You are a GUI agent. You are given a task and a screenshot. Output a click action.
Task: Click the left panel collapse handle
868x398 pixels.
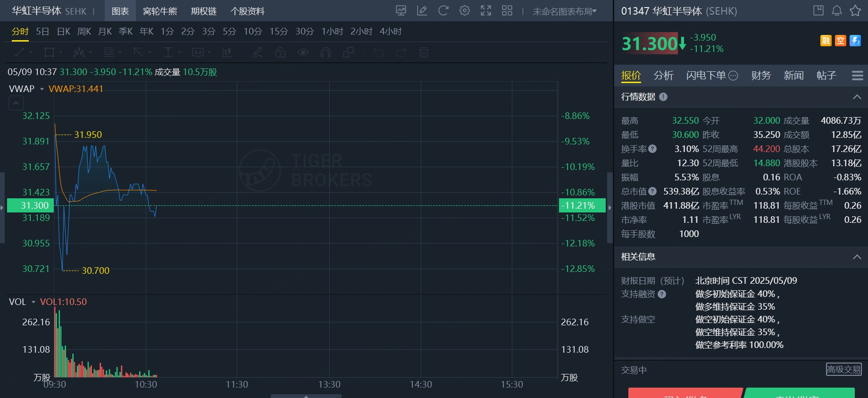point(2,208)
